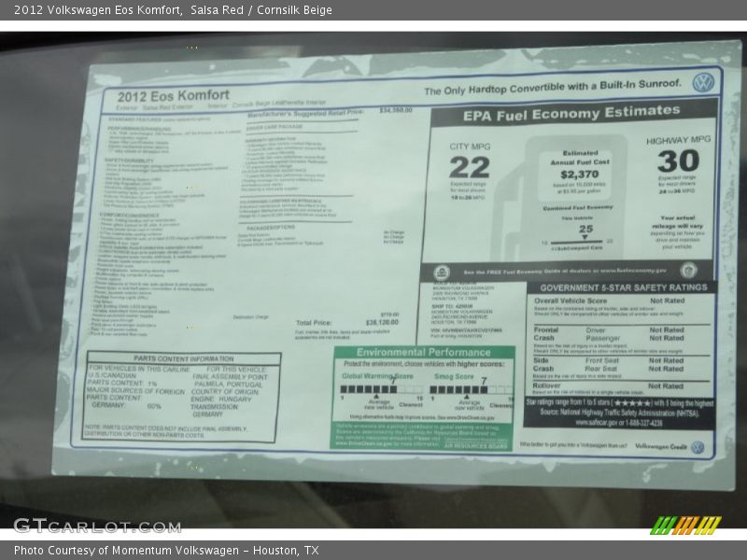The image size is (747, 560).
Task: Click the round EPA seal left of fuel guide text
Action: click(x=442, y=272)
